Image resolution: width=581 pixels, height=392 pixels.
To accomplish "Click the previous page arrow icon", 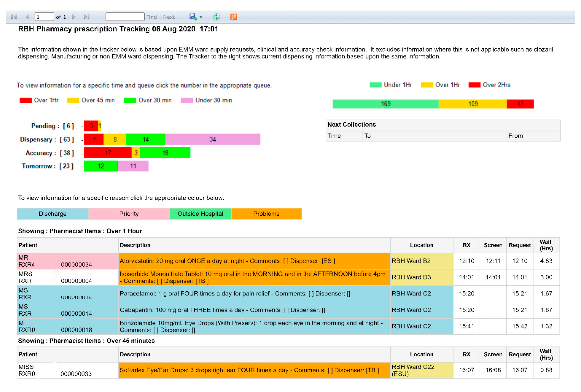I will tap(27, 17).
